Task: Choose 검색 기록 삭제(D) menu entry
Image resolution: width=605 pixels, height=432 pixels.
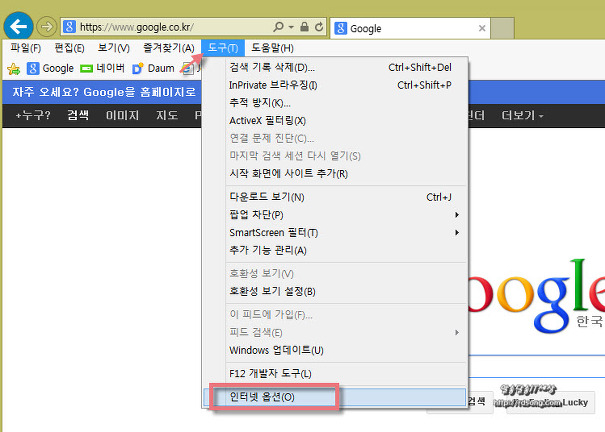Action: pyautogui.click(x=272, y=67)
